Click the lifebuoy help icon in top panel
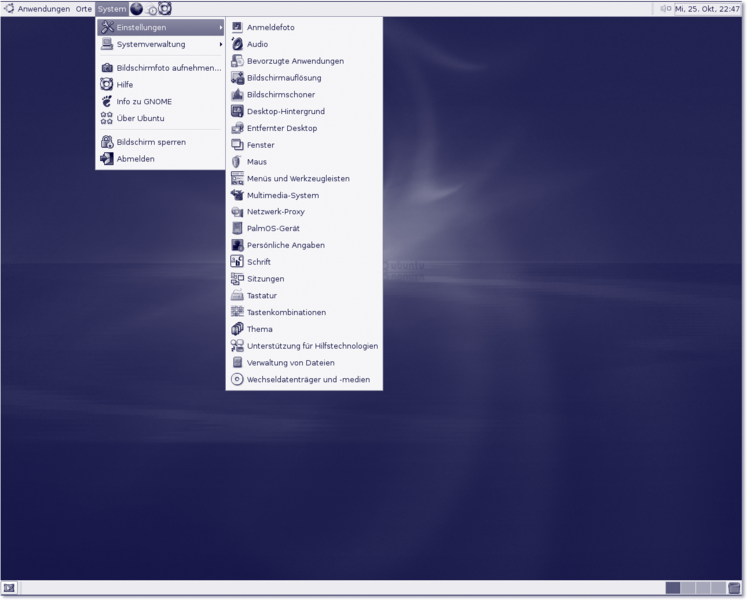Viewport: 747px width, 600px height. (x=165, y=9)
